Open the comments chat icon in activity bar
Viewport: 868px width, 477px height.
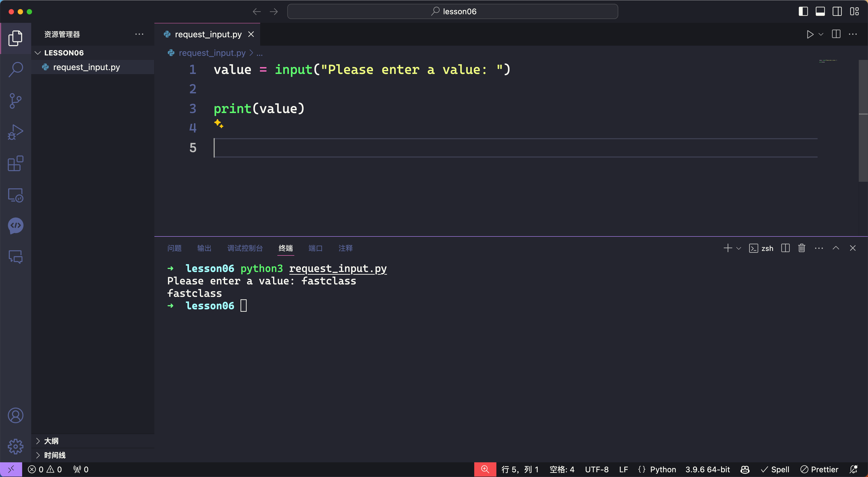tap(16, 257)
